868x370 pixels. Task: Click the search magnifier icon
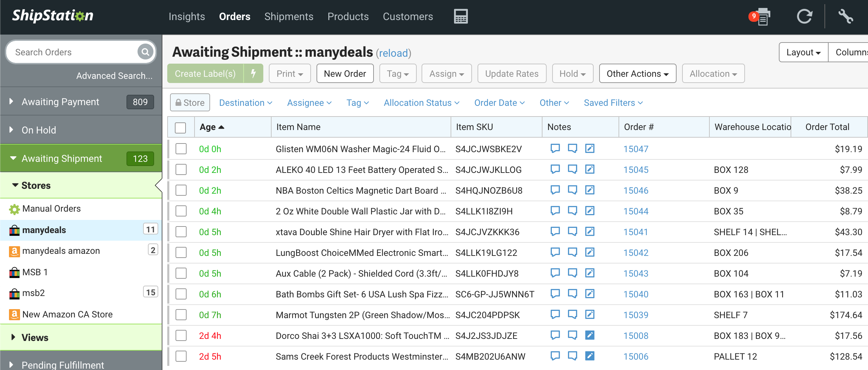(x=145, y=52)
